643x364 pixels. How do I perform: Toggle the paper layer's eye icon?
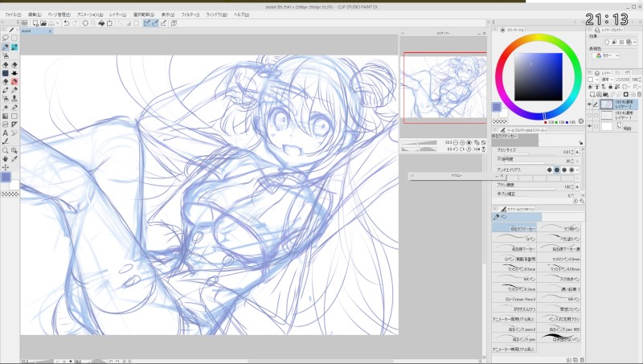[590, 126]
